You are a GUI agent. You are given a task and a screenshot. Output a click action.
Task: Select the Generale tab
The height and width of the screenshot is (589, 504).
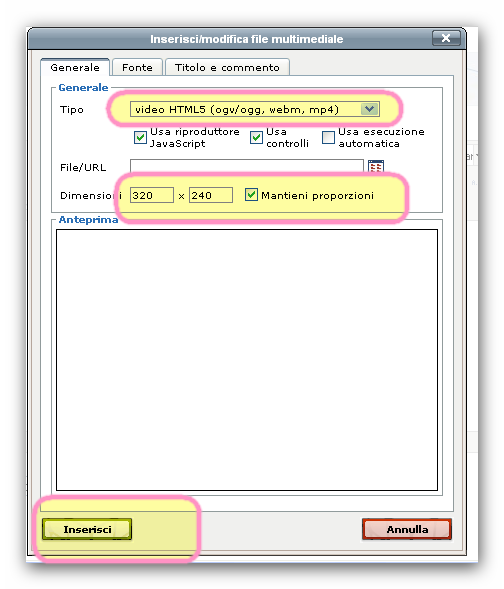point(75,68)
